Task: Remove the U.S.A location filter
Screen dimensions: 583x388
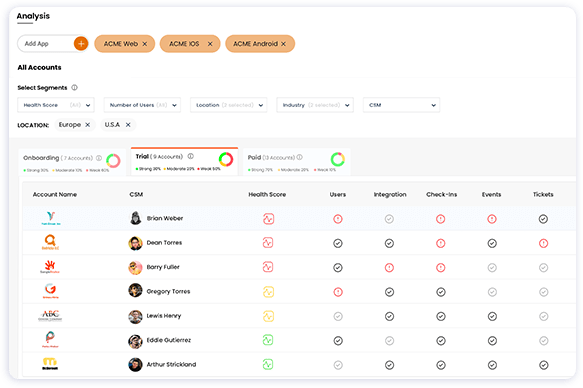Action: click(128, 125)
